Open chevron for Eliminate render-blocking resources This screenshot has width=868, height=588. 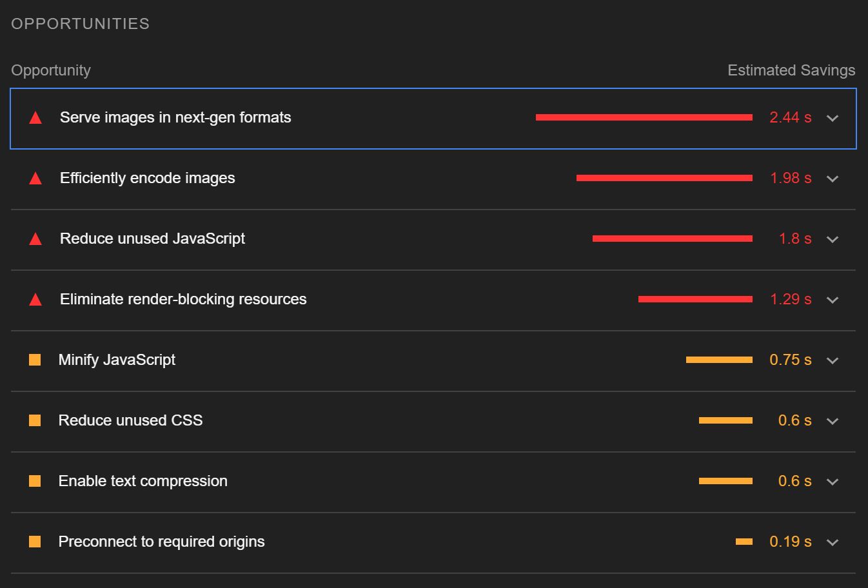coord(833,300)
